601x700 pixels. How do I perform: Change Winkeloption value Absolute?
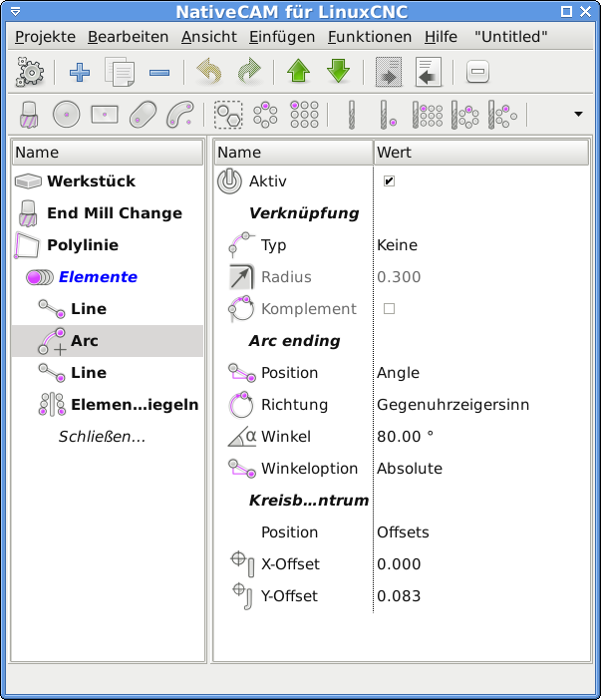410,469
